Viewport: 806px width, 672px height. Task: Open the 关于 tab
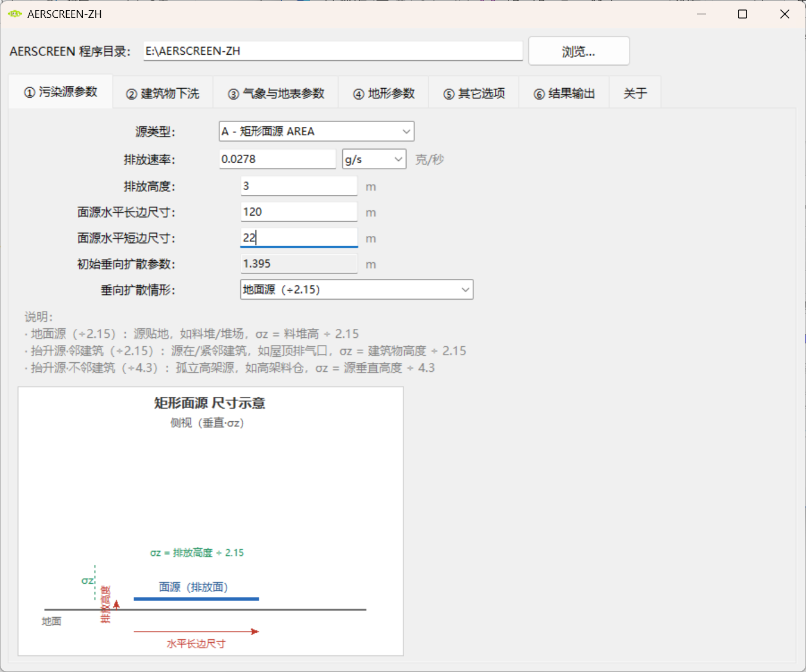pos(635,94)
